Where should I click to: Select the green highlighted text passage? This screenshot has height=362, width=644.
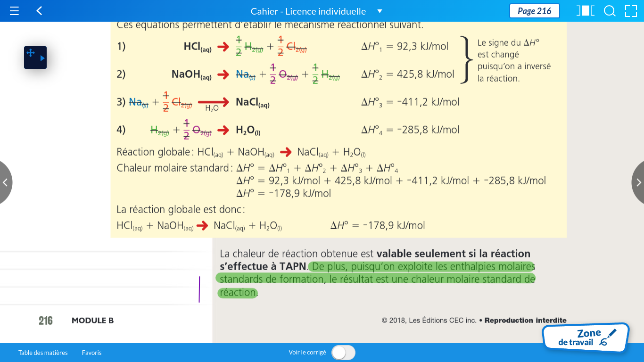pyautogui.click(x=376, y=280)
